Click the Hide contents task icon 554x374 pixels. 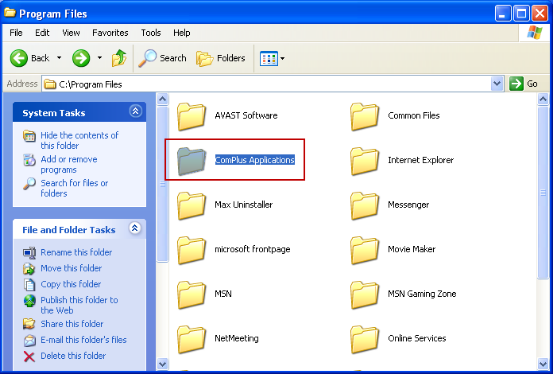tap(29, 136)
